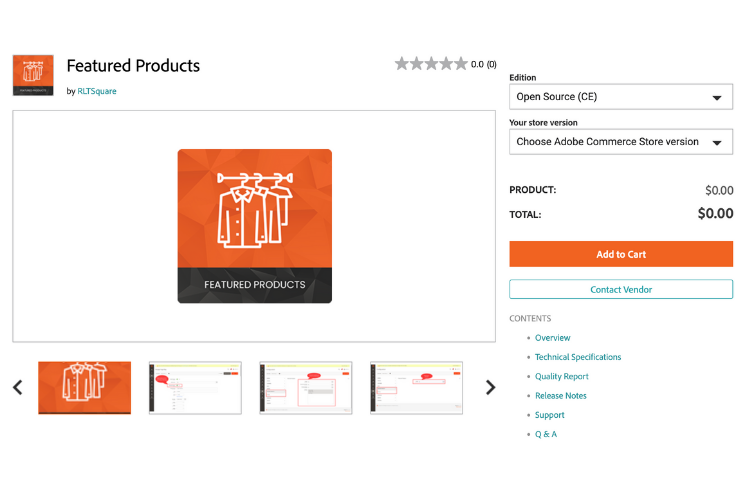Click the Add to Cart button

tap(620, 254)
